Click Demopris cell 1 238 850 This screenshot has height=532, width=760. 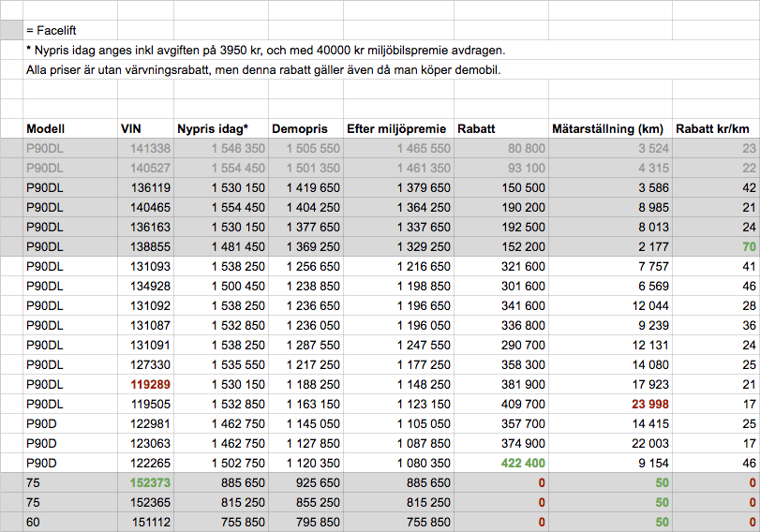(x=305, y=286)
